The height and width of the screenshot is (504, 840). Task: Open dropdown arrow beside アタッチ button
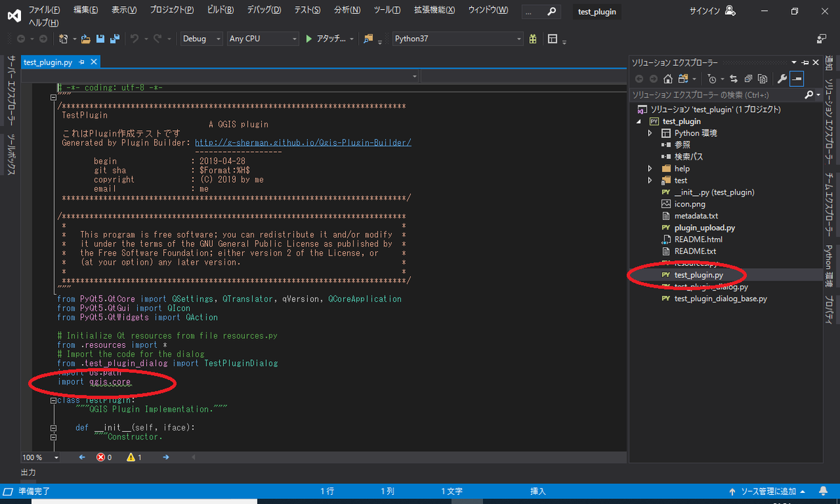coord(351,38)
